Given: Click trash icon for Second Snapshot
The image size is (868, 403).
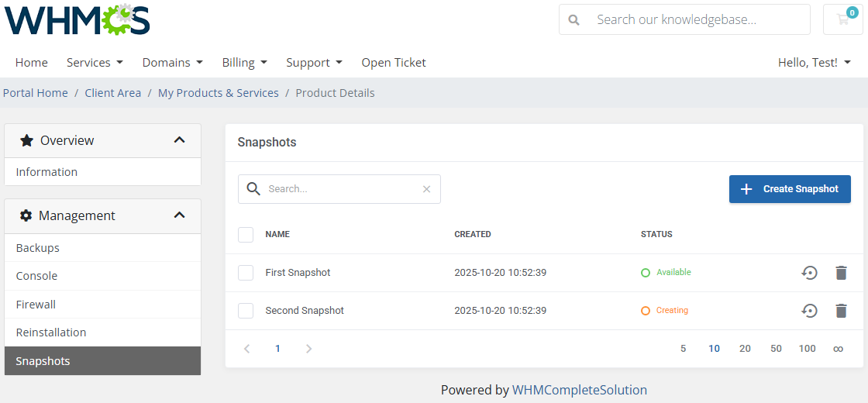Looking at the screenshot, I should click(841, 311).
